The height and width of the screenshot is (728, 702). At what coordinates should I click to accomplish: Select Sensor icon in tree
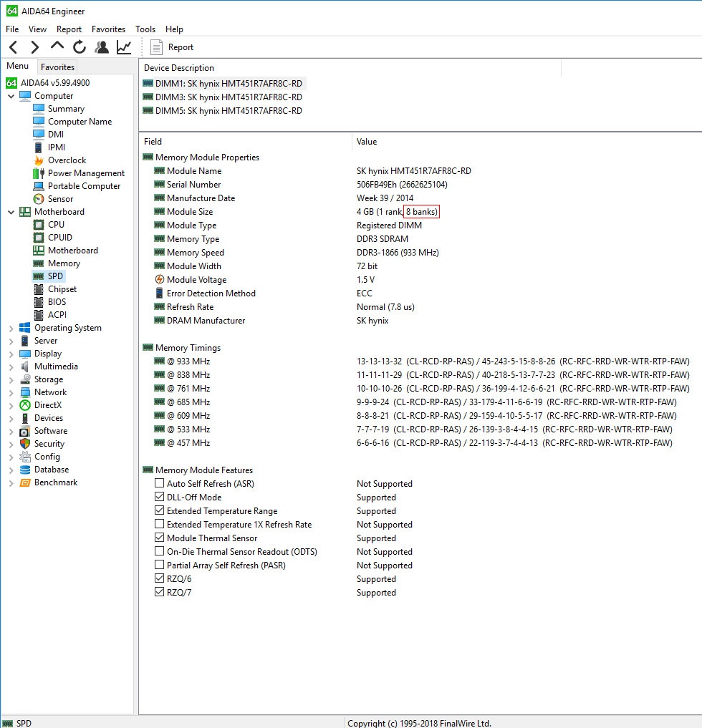click(39, 199)
